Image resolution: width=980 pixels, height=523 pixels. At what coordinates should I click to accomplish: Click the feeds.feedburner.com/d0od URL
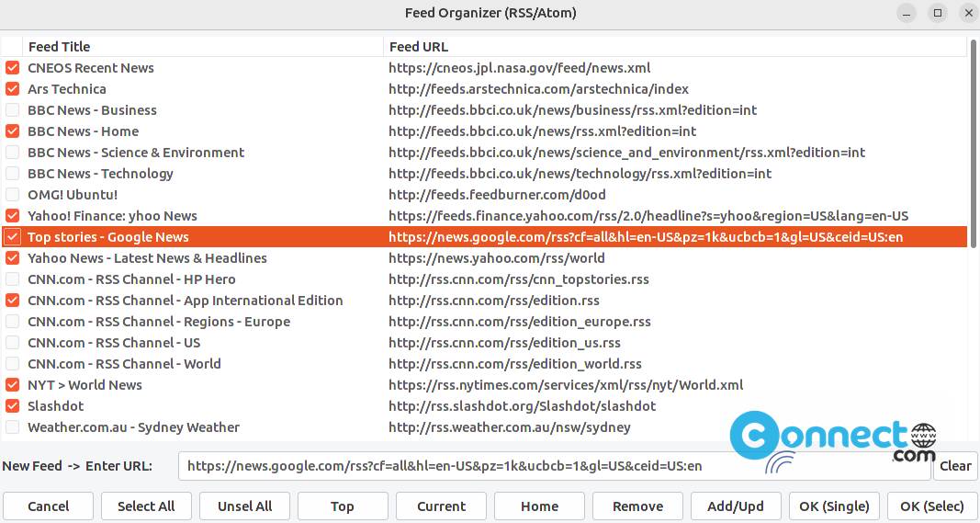pos(497,195)
